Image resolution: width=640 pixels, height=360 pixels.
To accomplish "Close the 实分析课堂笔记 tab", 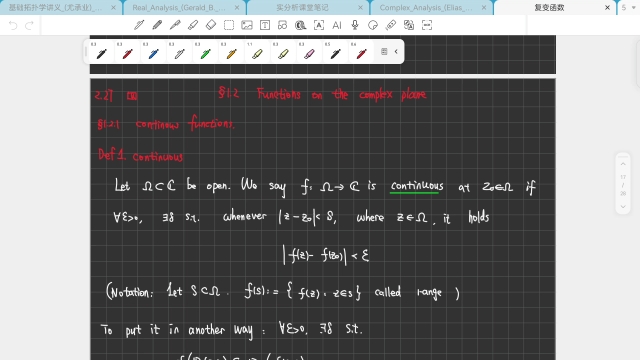I will pos(360,7).
